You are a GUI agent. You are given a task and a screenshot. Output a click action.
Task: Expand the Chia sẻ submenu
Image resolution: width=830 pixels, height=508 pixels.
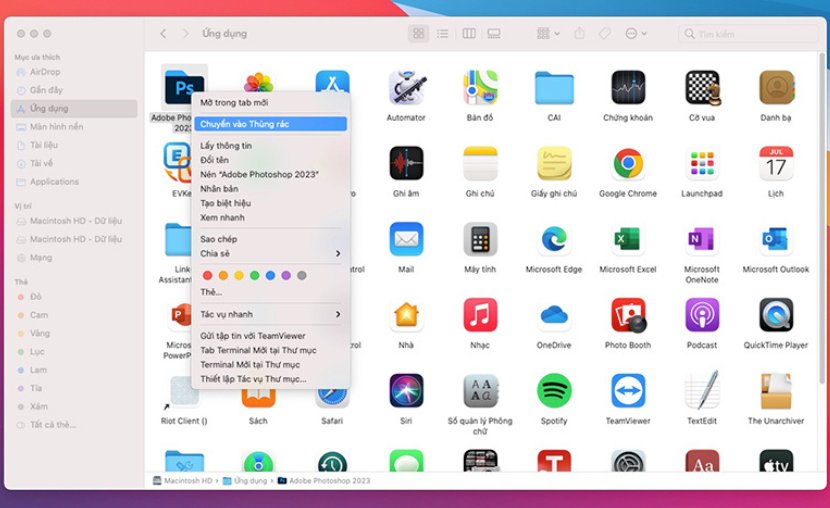[x=270, y=253]
